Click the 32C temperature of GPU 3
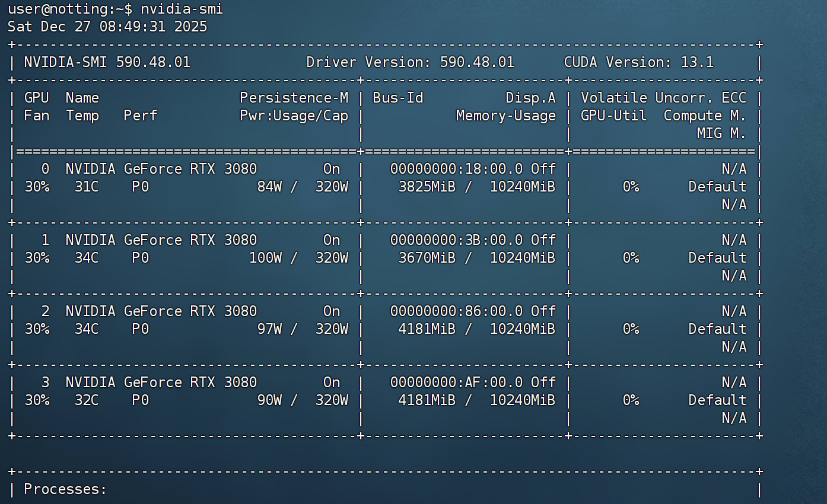This screenshot has height=504, width=827. [87, 400]
